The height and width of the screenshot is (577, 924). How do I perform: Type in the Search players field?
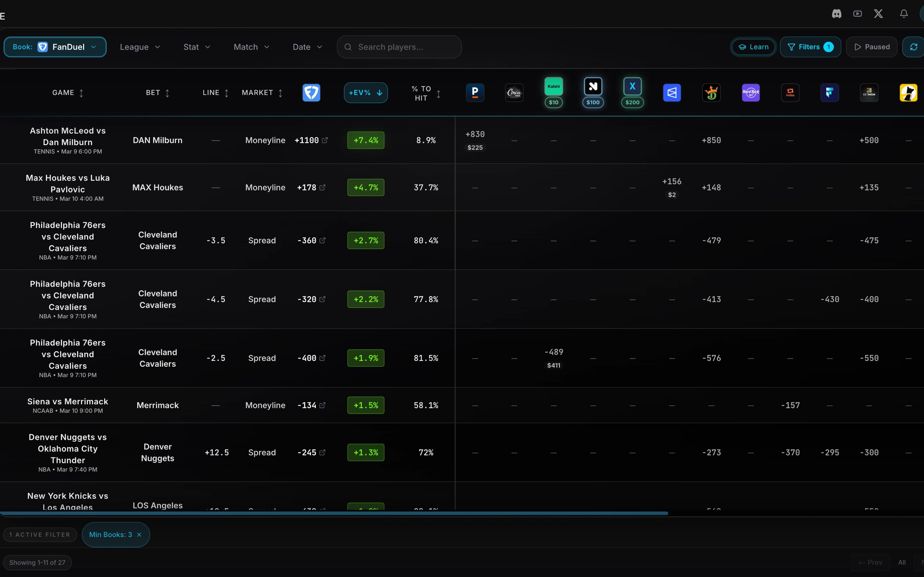pos(398,46)
